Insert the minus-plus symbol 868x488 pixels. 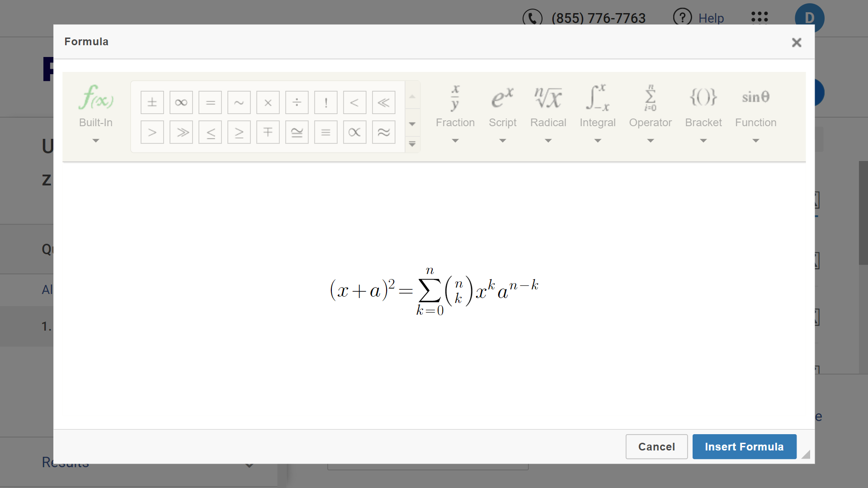click(x=268, y=133)
